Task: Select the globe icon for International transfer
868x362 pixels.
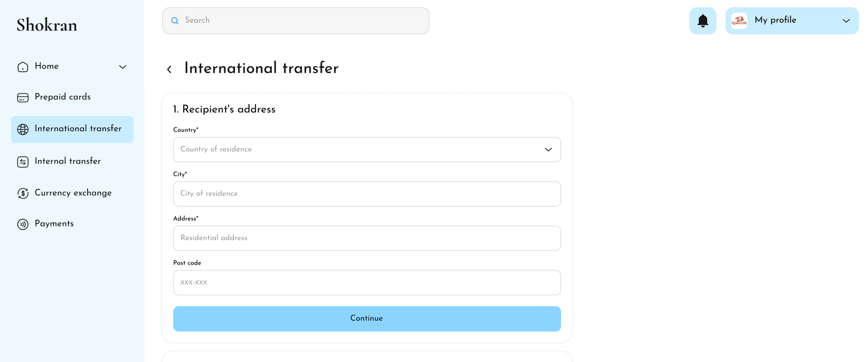Action: [23, 129]
